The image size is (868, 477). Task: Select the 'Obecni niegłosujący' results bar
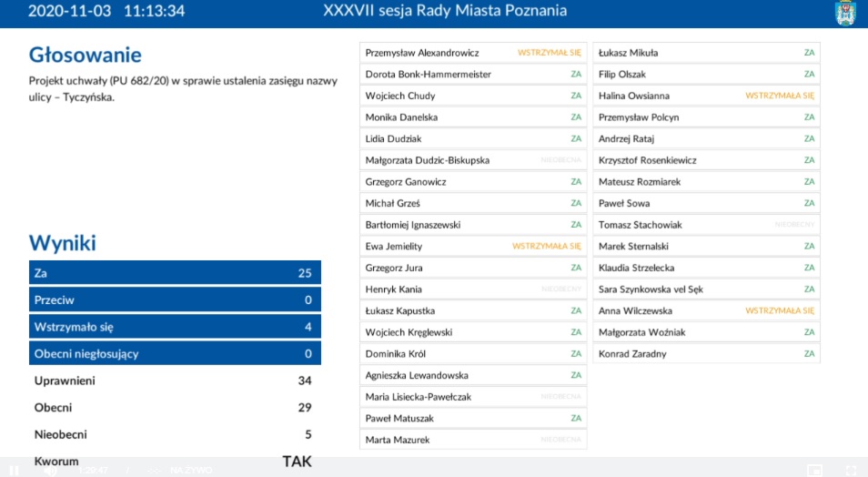(175, 353)
